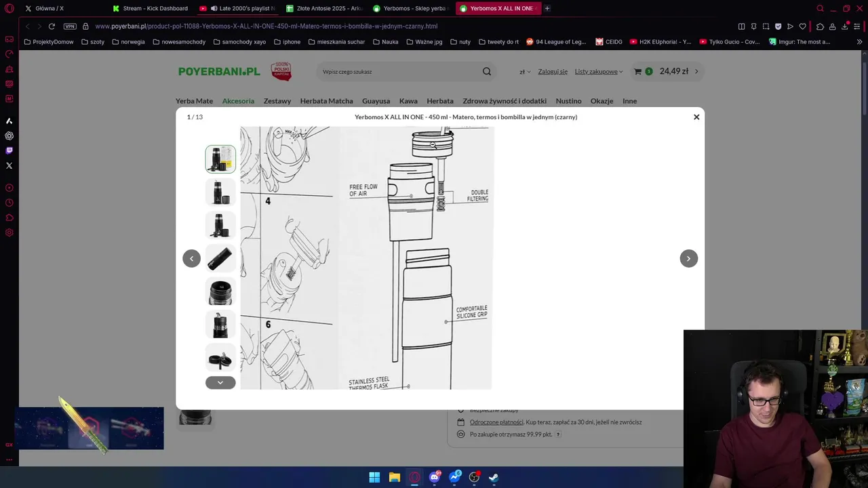Viewport: 868px width, 488px height.
Task: Open GX Corner gamepad icon in sidebar
Action: [9, 39]
